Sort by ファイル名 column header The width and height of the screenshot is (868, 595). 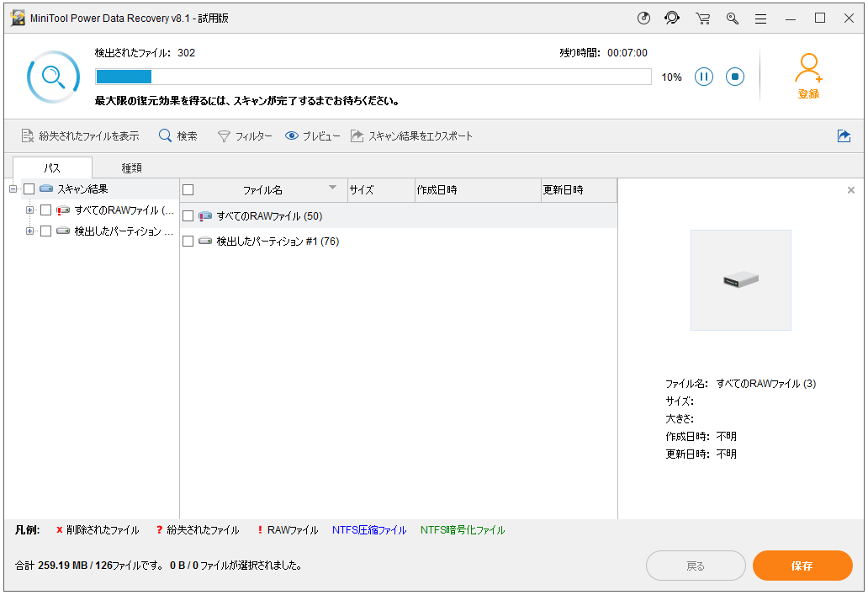tap(263, 190)
